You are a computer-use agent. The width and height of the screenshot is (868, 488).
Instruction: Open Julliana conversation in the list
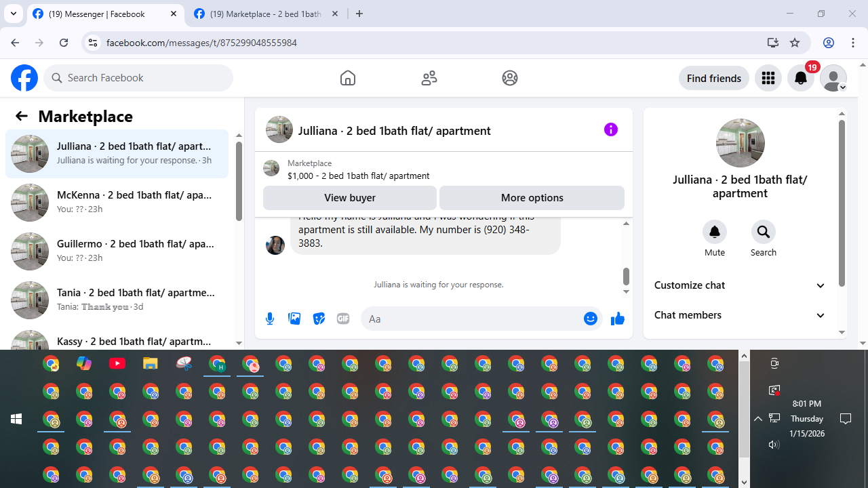(117, 154)
